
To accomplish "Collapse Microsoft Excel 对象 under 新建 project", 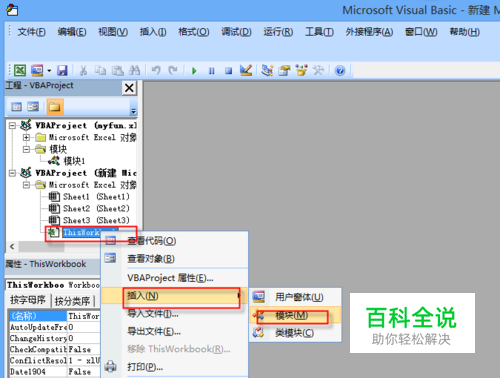I will click(26, 185).
